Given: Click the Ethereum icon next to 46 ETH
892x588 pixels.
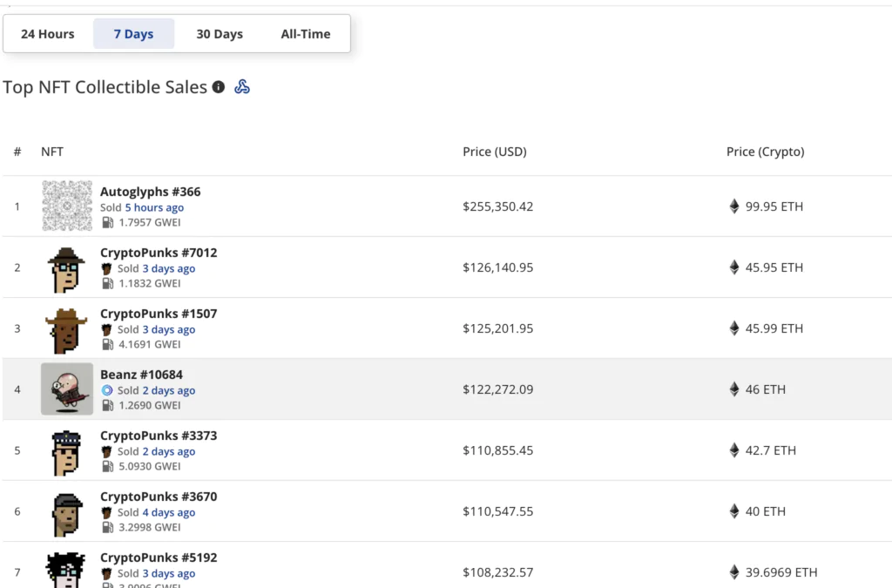Looking at the screenshot, I should tap(734, 389).
